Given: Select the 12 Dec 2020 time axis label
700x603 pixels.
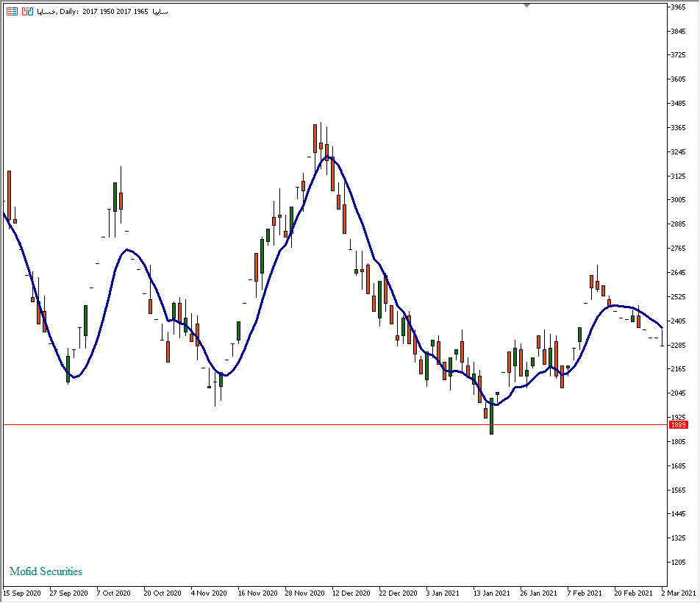Looking at the screenshot, I should (x=352, y=593).
